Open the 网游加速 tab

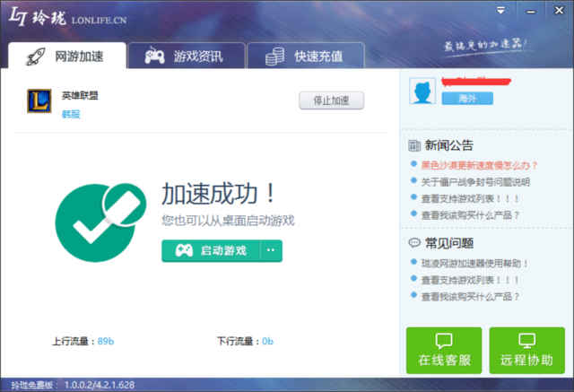[67, 56]
